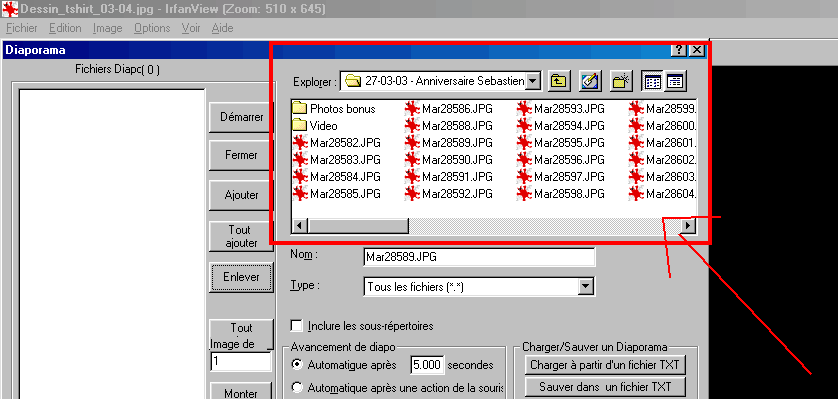Select the file starting Mar28600
This screenshot has height=399, width=838.
pyautogui.click(x=663, y=126)
